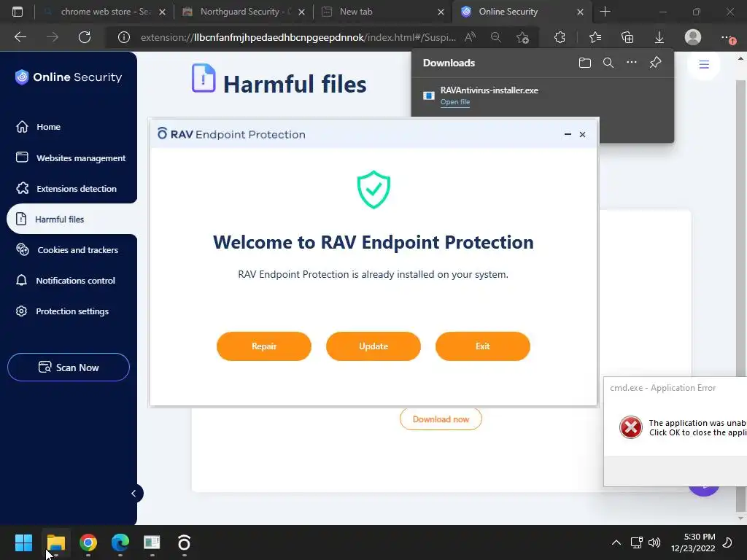Image resolution: width=747 pixels, height=560 pixels.
Task: Open Cookies and trackers section
Action: pyautogui.click(x=68, y=249)
